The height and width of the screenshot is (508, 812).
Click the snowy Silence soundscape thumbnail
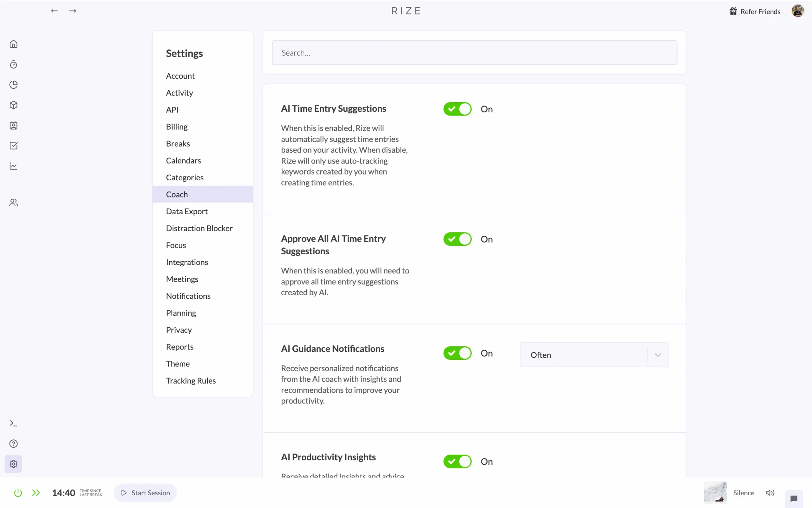click(x=715, y=492)
